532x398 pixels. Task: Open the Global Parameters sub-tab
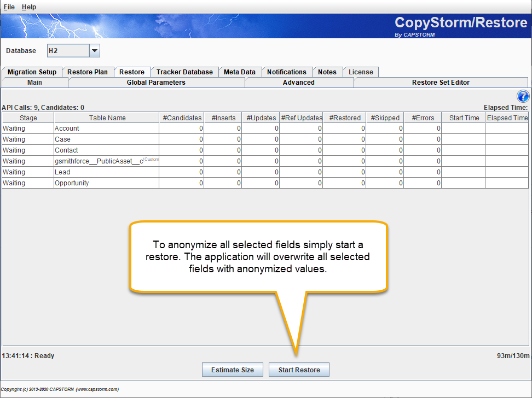click(x=156, y=83)
